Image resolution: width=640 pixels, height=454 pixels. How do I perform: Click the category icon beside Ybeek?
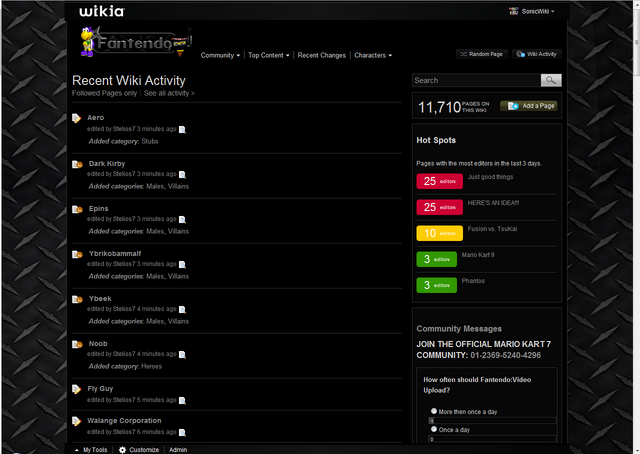(x=77, y=299)
